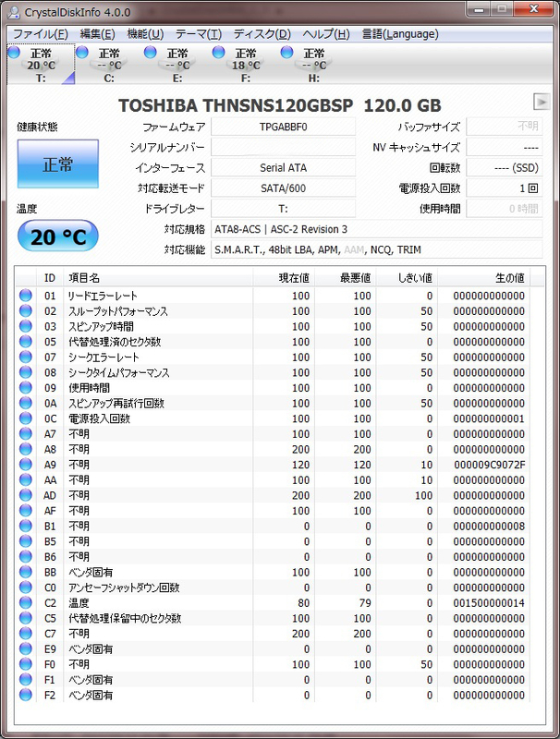This screenshot has width=560, height=739.
Task: Click the SATA/600 transfer mode field
Action: 284,188
